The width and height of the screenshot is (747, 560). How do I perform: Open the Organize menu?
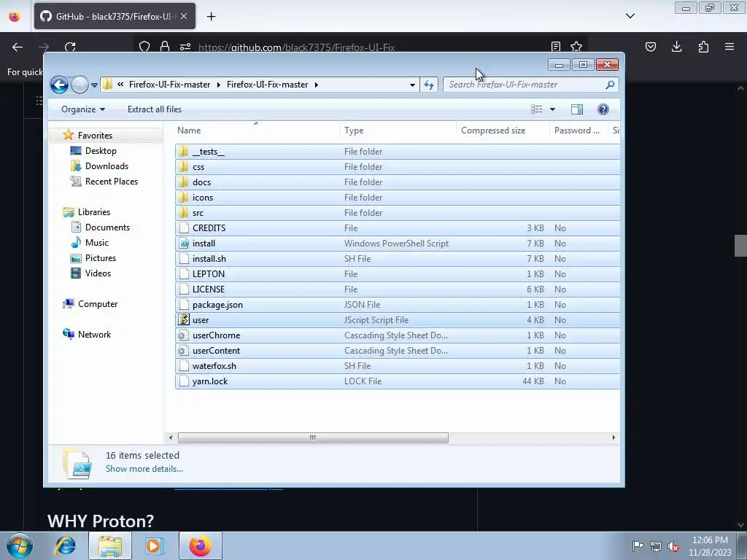click(x=83, y=109)
